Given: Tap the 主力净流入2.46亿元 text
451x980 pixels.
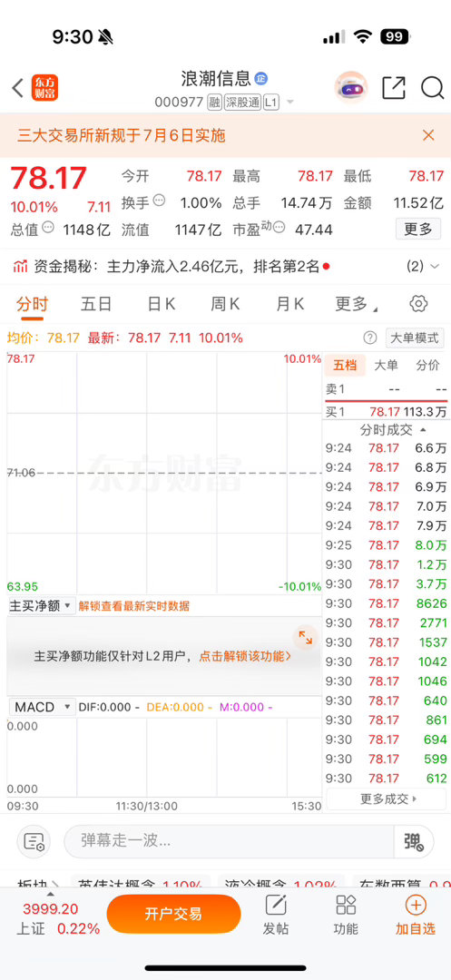Looking at the screenshot, I should point(175,267).
